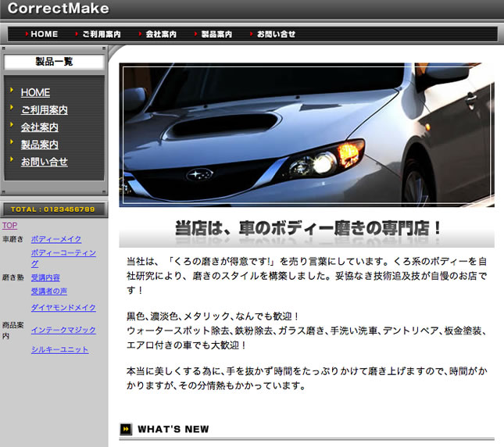Viewport: 504px width, 447px height.
Task: Open HOME in the top navigation bar
Action: [x=44, y=34]
